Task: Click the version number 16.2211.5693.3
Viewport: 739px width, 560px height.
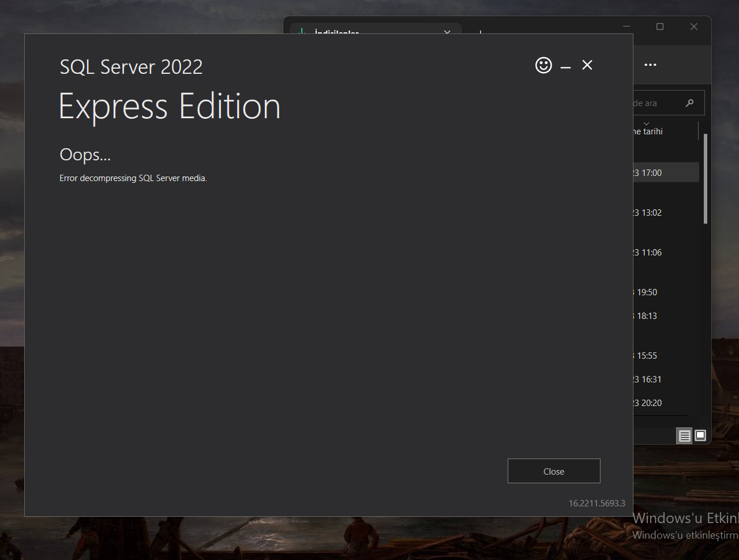Action: (597, 503)
